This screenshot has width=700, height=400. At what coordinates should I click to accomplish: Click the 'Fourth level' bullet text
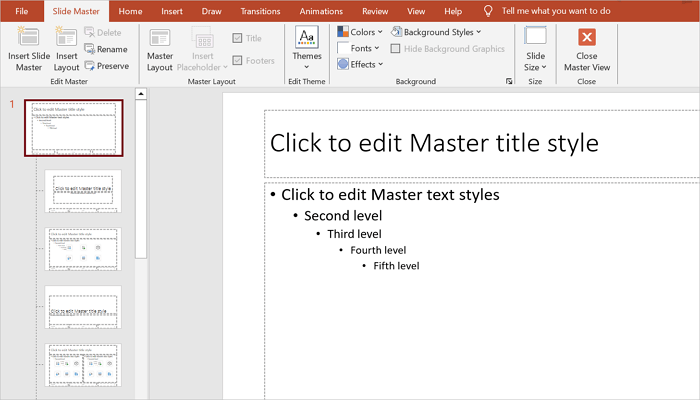(378, 250)
